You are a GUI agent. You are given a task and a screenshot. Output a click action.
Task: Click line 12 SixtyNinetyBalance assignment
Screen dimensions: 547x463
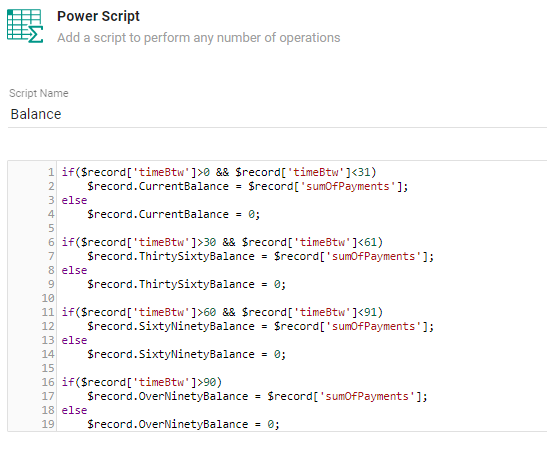pos(260,326)
